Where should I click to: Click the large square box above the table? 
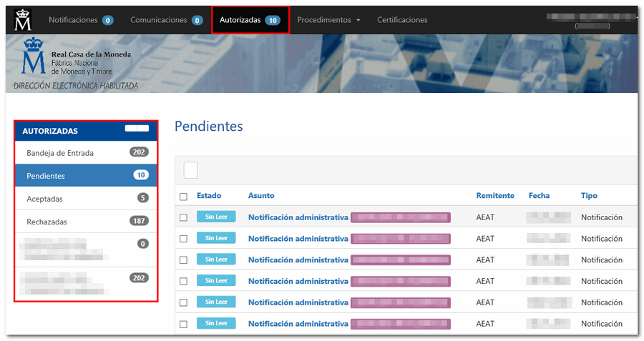pos(190,170)
